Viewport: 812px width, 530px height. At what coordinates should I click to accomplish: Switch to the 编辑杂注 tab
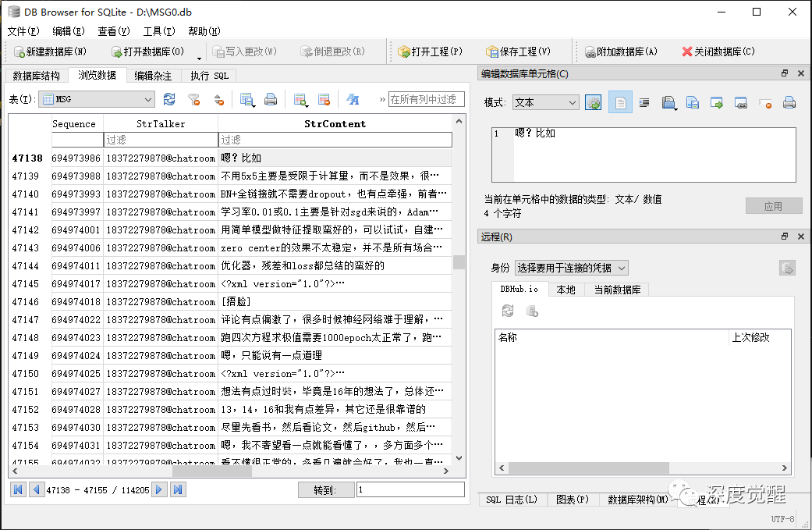[153, 76]
